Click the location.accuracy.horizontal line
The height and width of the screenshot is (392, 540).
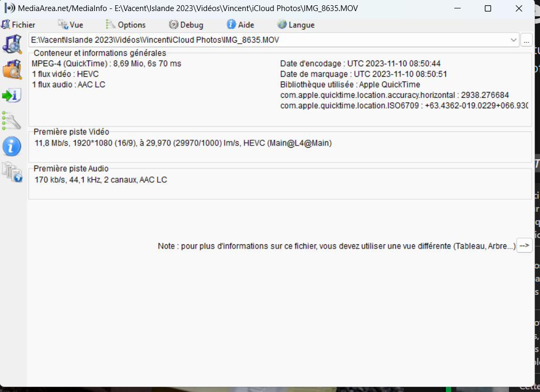[x=394, y=95]
